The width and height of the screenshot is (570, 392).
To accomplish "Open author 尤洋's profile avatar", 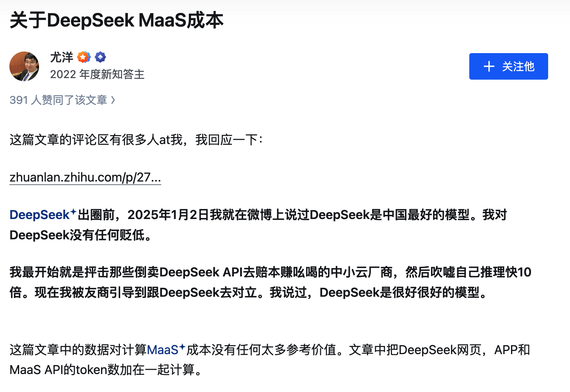I will [24, 66].
